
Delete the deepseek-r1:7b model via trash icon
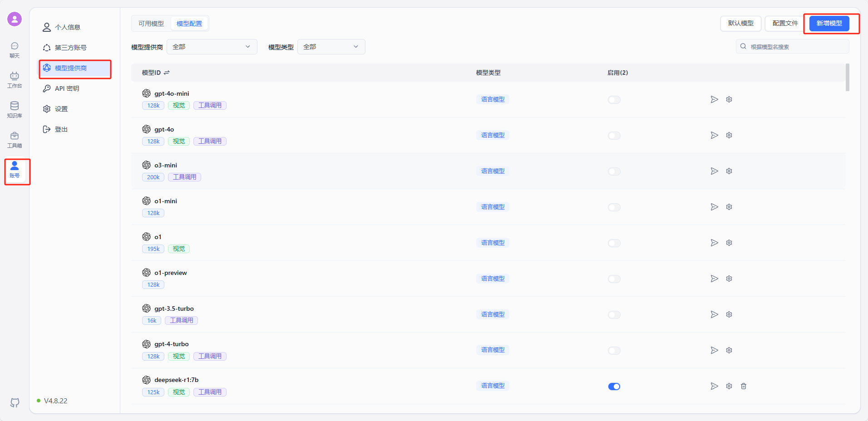(743, 386)
